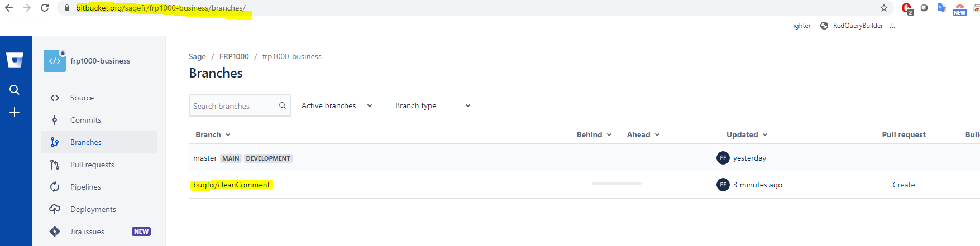Expand the Active branches dropdown
The width and height of the screenshot is (980, 246).
click(337, 105)
